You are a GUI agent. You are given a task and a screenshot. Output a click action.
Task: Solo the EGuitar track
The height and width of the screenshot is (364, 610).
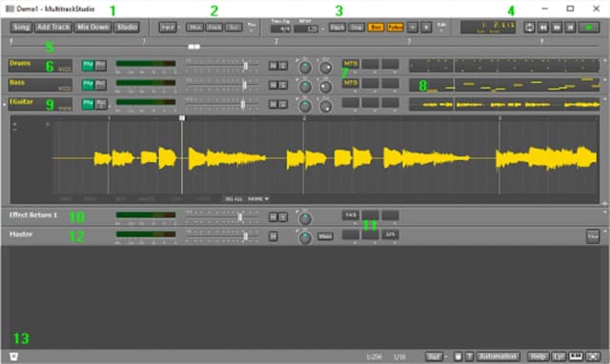(284, 104)
